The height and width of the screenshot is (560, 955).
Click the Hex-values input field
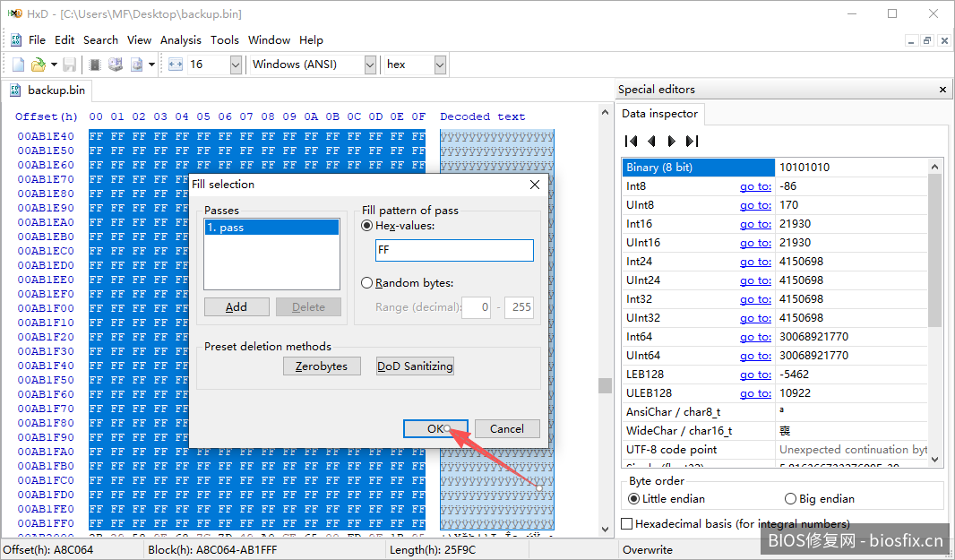point(453,251)
